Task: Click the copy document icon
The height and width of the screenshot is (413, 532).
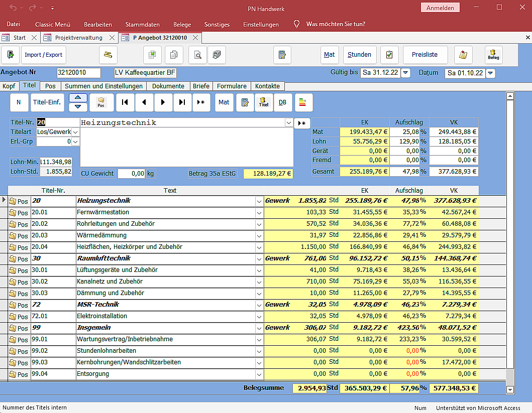Action: (x=174, y=55)
